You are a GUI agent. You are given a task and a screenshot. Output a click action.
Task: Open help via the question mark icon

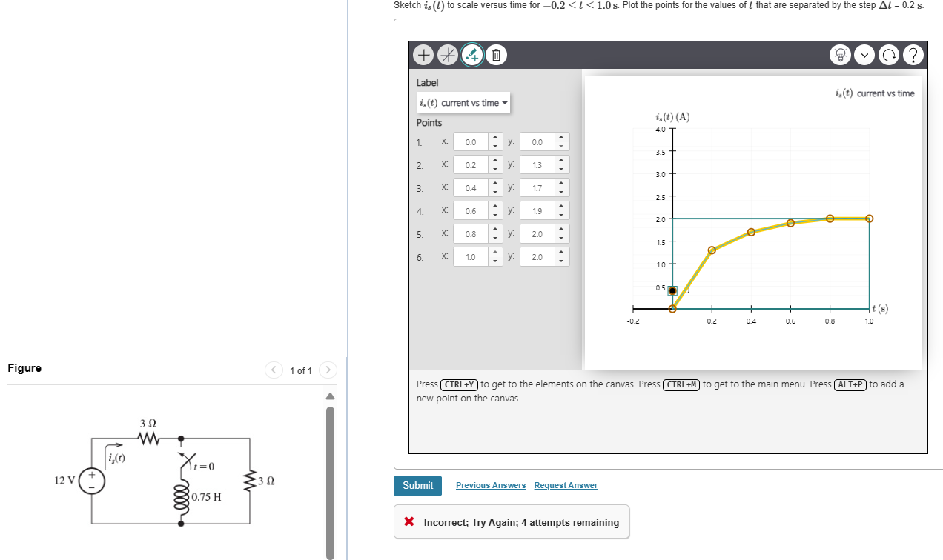click(x=913, y=55)
